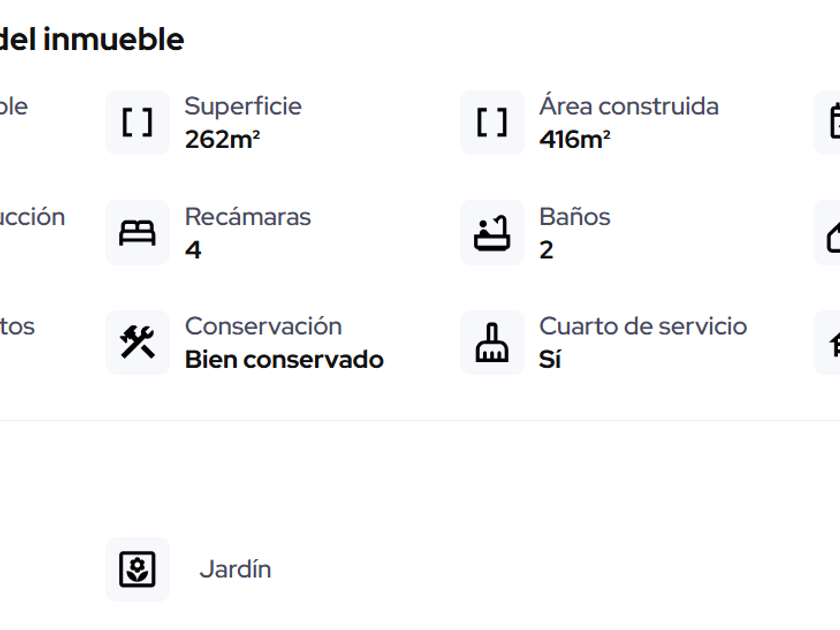Select the 262m² surface value
Viewport: 840px width, 630px height.
[222, 139]
